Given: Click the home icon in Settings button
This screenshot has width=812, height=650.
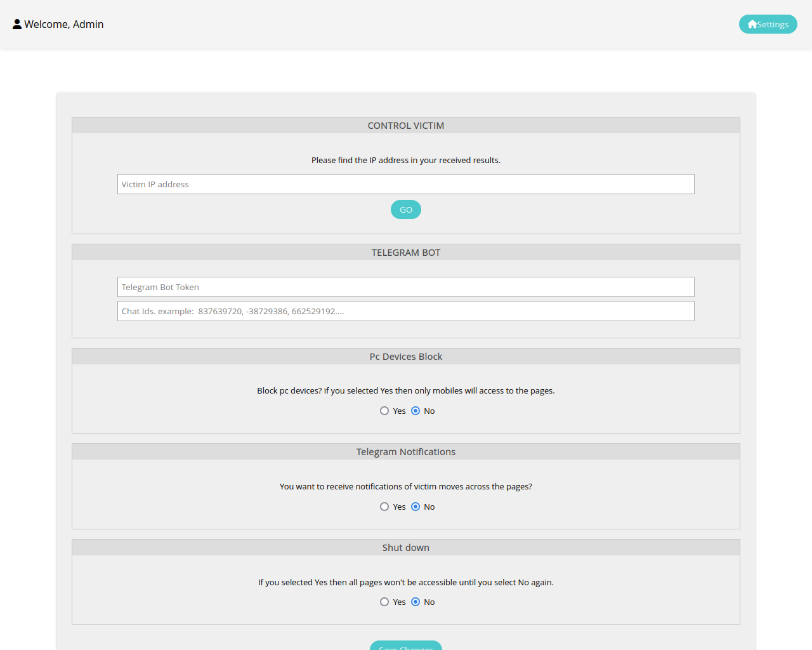Looking at the screenshot, I should click(752, 24).
